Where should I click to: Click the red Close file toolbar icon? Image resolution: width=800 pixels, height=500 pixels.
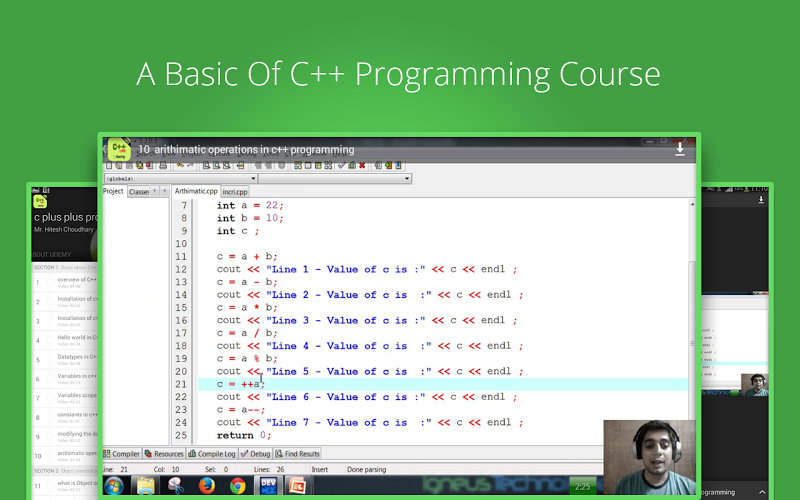[149, 165]
